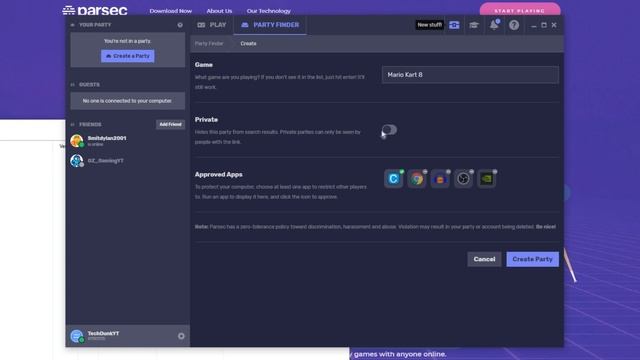640x360 pixels.
Task: Maximize the Parsec window
Action: click(544, 25)
